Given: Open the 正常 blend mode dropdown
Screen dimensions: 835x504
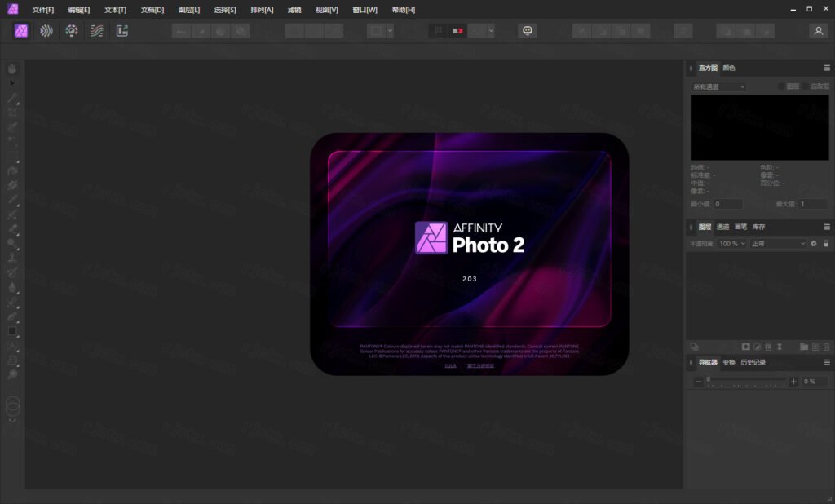Looking at the screenshot, I should (777, 244).
